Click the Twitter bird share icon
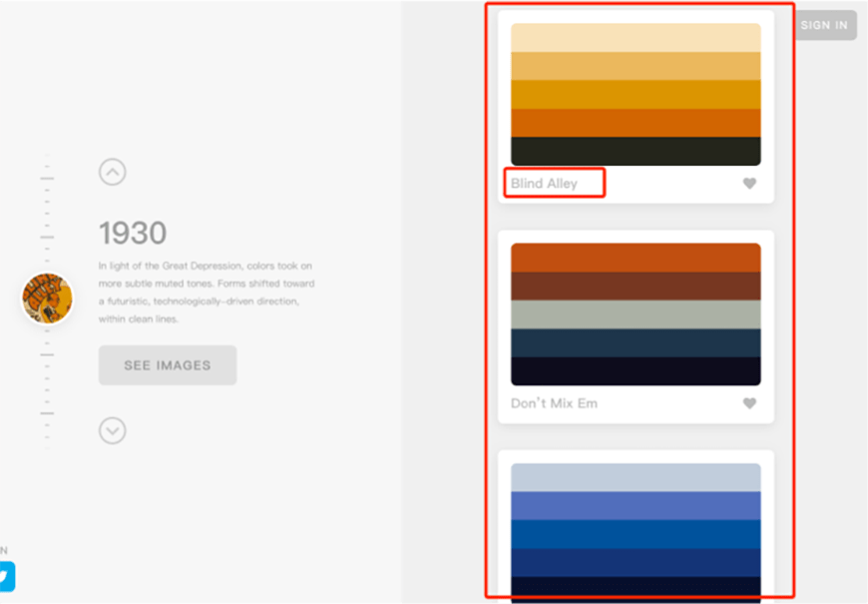This screenshot has height=604, width=868. click(5, 576)
